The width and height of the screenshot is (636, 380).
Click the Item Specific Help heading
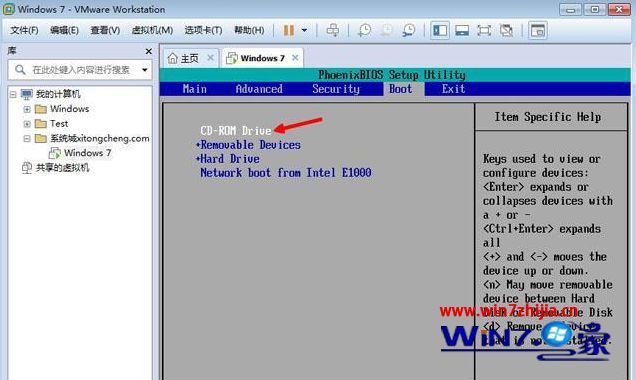click(548, 117)
